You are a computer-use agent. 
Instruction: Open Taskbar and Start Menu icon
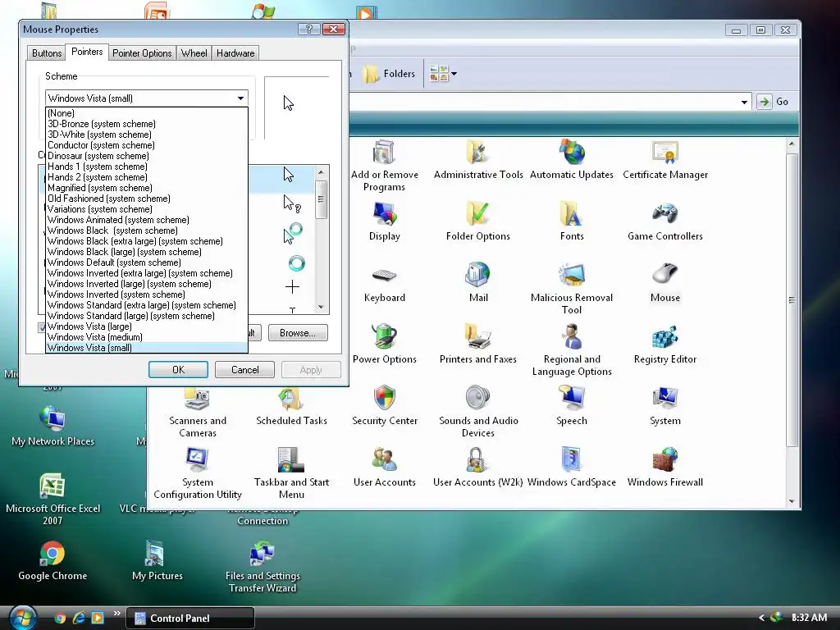(291, 473)
